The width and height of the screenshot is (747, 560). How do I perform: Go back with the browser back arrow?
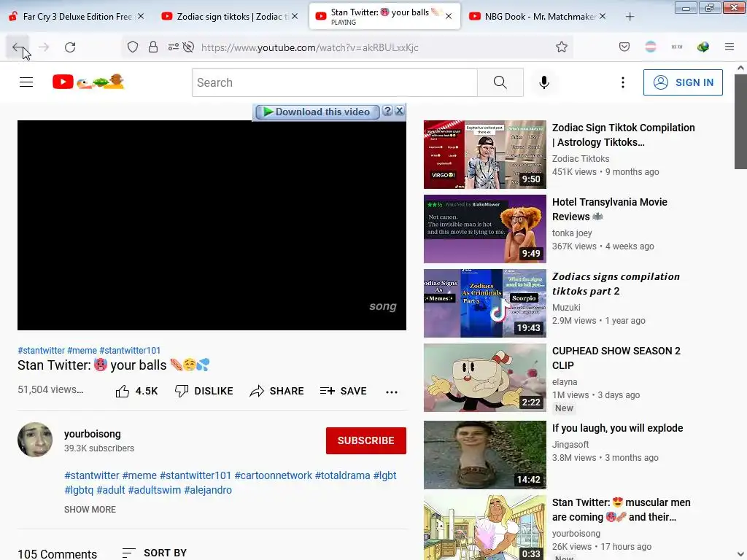[18, 47]
